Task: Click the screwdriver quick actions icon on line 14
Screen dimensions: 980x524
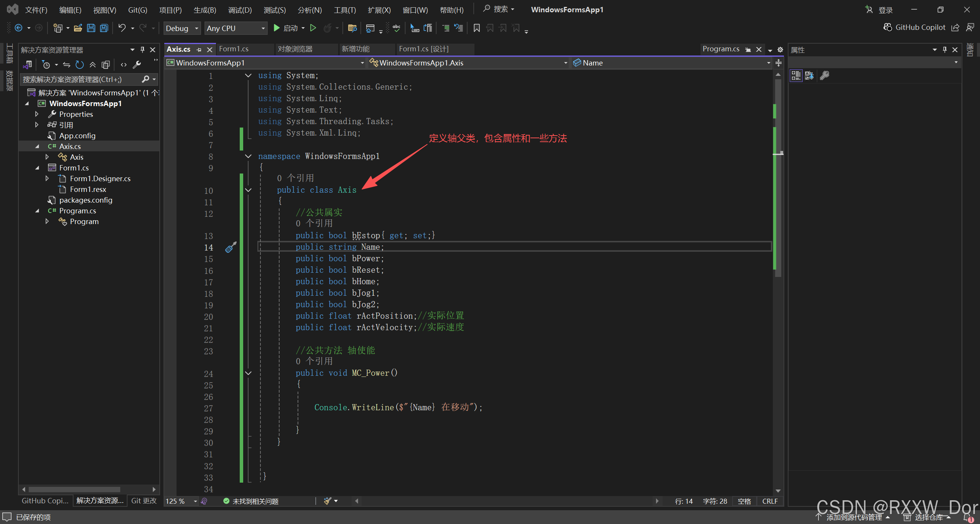Action: pyautogui.click(x=231, y=247)
